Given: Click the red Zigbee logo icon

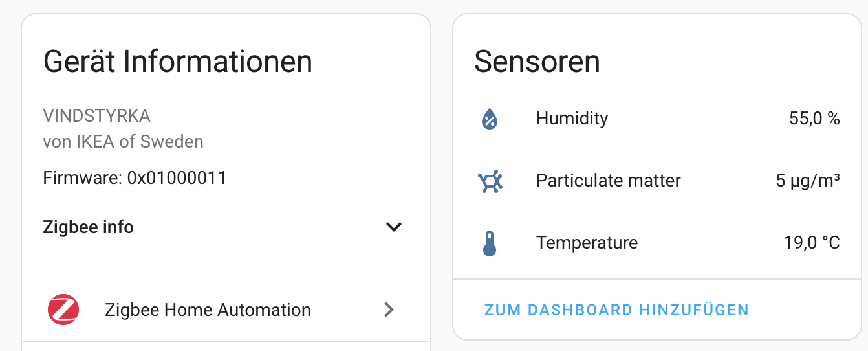Looking at the screenshot, I should click(x=63, y=310).
